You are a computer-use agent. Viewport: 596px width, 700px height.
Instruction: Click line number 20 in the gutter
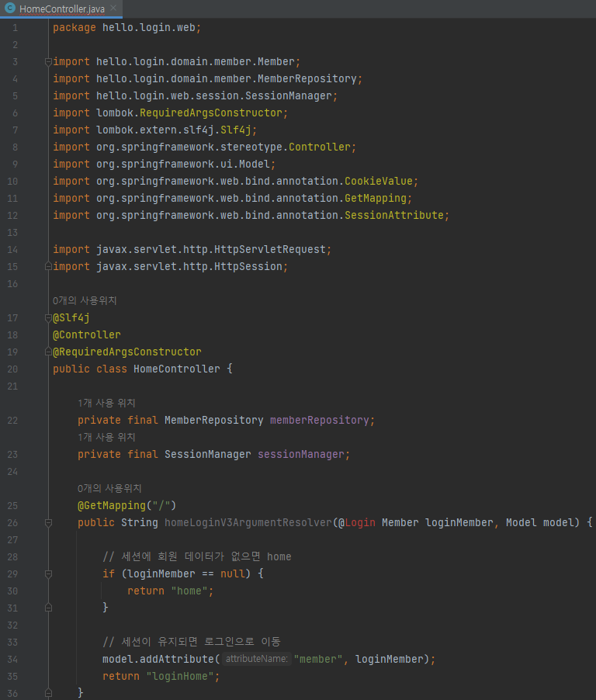click(x=12, y=369)
